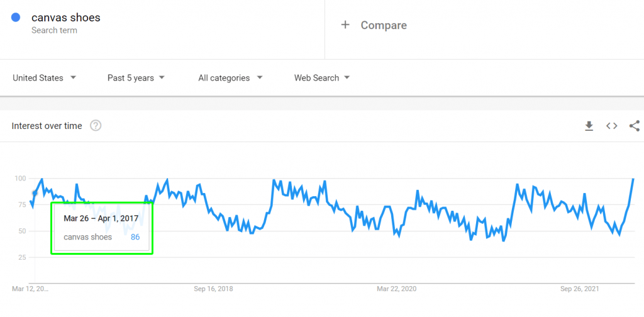
Task: Open the embed code icon
Action: pyautogui.click(x=611, y=126)
